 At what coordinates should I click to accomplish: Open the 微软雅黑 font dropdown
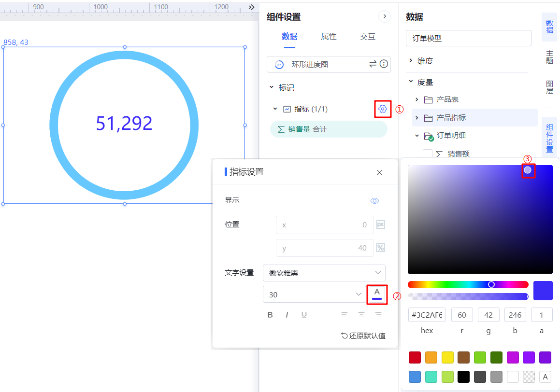pos(324,273)
